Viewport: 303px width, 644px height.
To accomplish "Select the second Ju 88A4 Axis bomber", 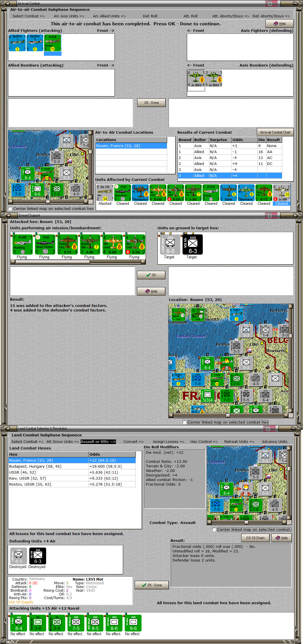I will [214, 79].
